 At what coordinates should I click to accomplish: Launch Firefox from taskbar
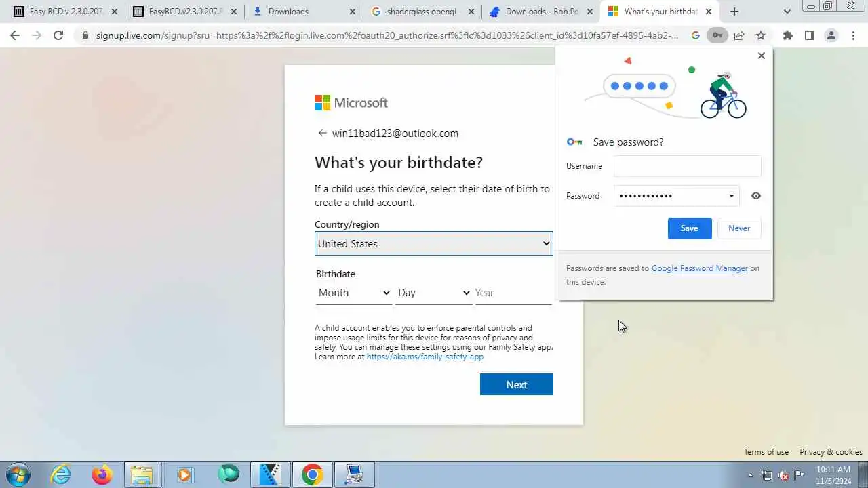[102, 474]
